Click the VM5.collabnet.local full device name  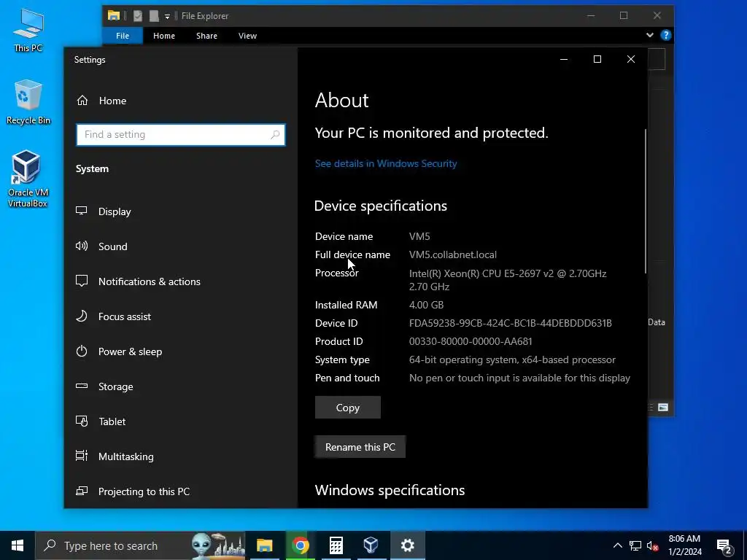click(x=452, y=254)
